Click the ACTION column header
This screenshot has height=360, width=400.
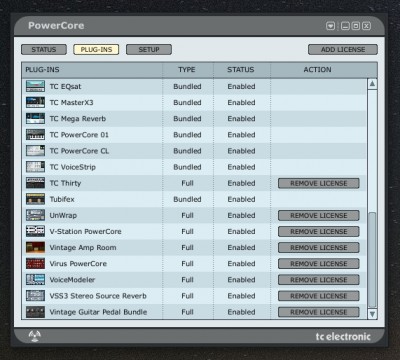point(318,70)
